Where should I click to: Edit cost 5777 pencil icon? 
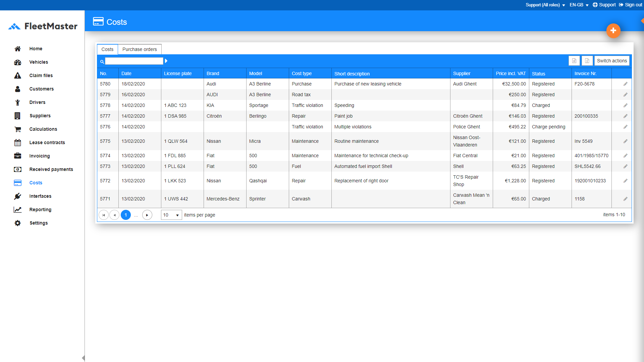(x=625, y=116)
